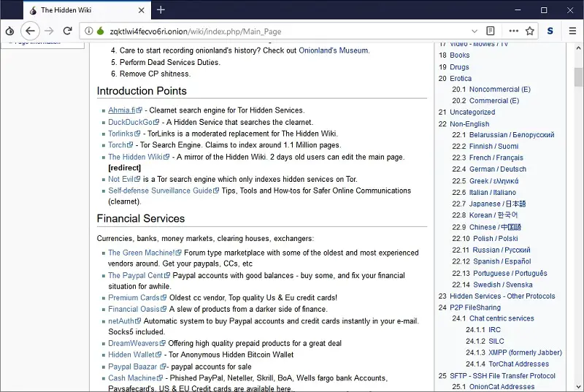Screen dimensions: 584x392
Task: Jump to contents entry 22 Non-English
Action: pos(464,124)
